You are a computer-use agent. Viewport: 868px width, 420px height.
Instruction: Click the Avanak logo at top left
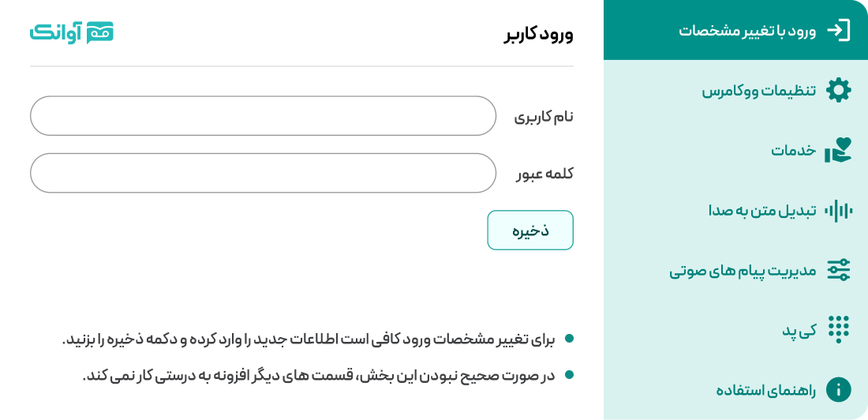[72, 32]
